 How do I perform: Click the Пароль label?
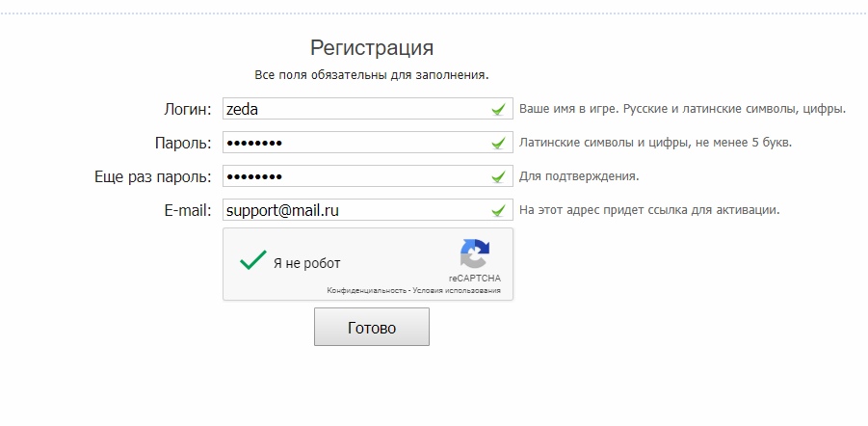coord(183,144)
